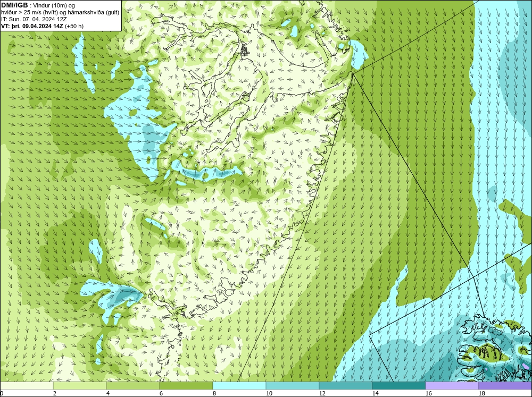The image size is (532, 397).
Task: Click the 12–14 m/s teal legend color
Action: tap(346, 385)
